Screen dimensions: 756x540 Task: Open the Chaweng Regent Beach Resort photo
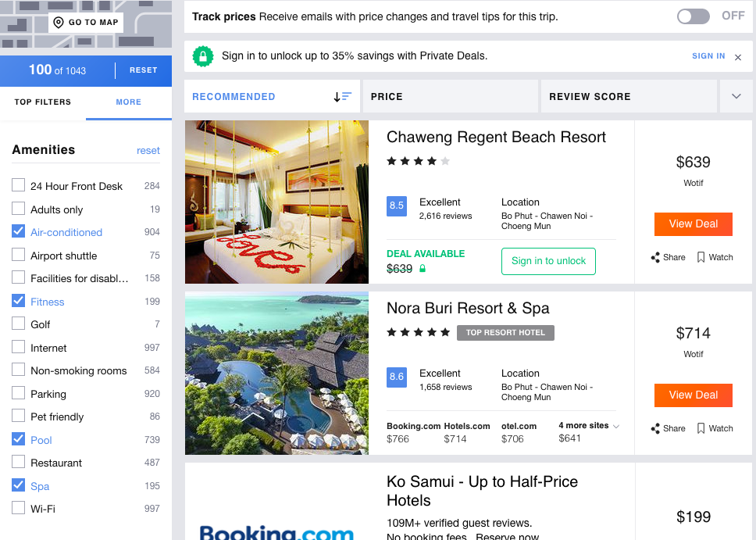coord(276,202)
